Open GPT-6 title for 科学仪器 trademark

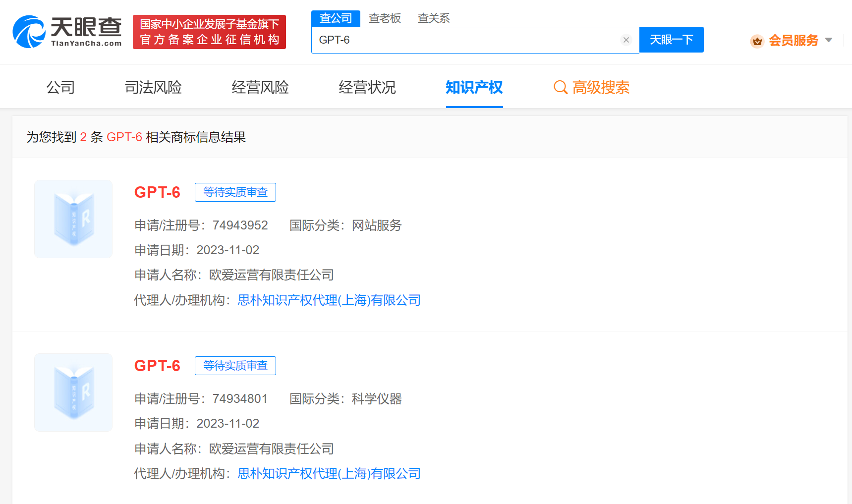tap(157, 366)
